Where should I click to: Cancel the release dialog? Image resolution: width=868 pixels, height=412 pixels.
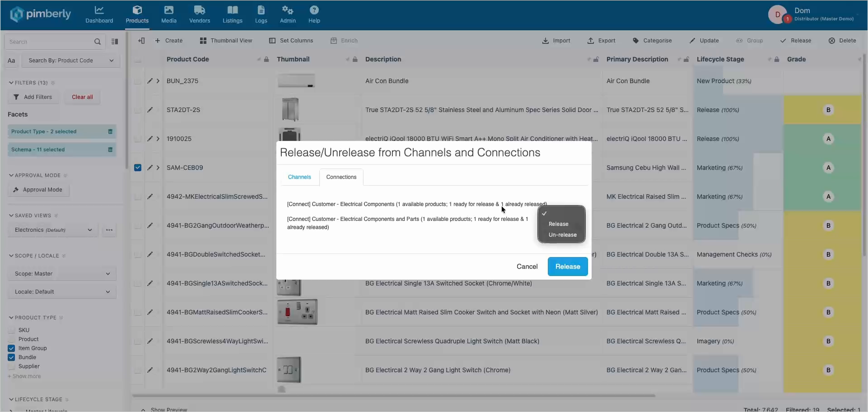(x=527, y=267)
